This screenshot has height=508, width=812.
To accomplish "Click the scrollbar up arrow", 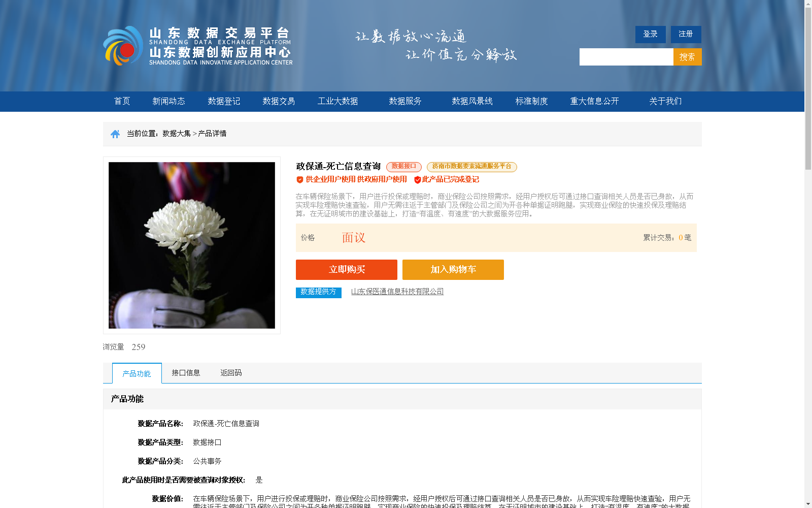I will click(x=808, y=4).
